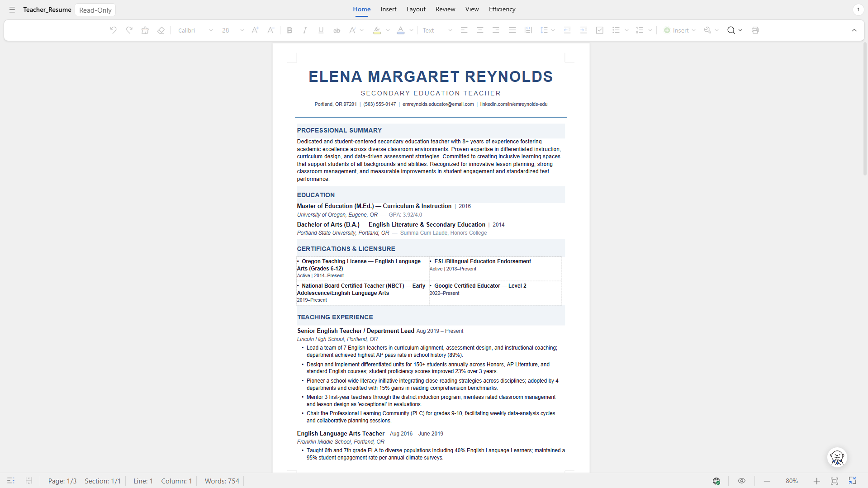
Task: Click the numbered list icon
Action: pyautogui.click(x=640, y=30)
